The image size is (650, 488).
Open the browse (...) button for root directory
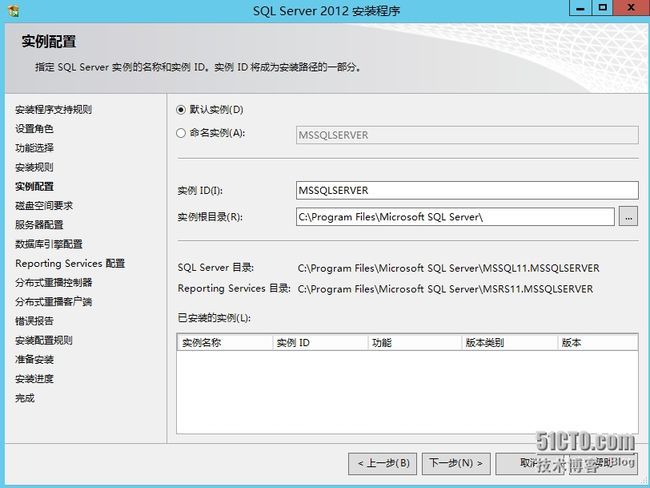pyautogui.click(x=628, y=217)
